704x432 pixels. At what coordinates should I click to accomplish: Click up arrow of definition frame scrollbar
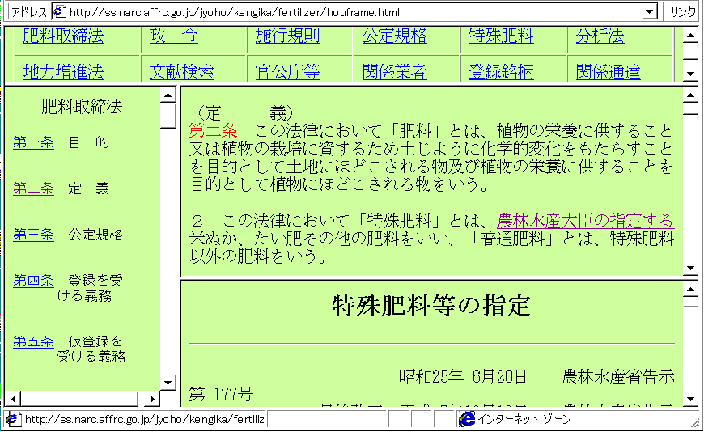pos(690,95)
